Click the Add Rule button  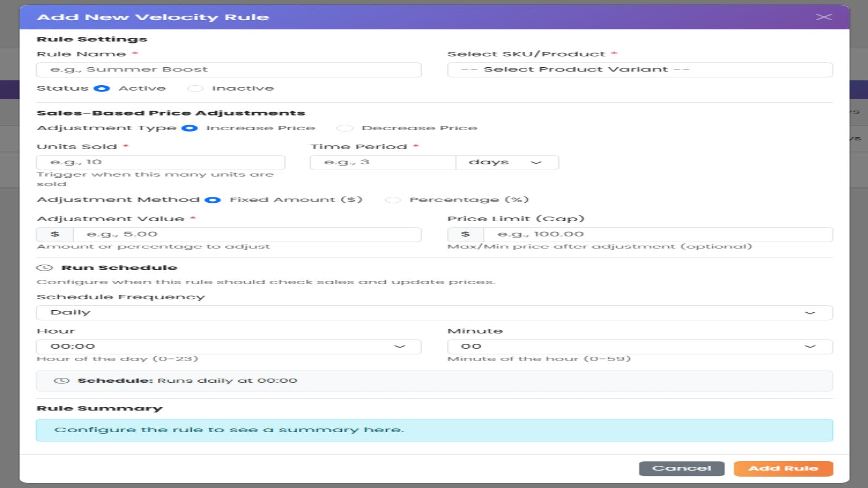point(783,468)
